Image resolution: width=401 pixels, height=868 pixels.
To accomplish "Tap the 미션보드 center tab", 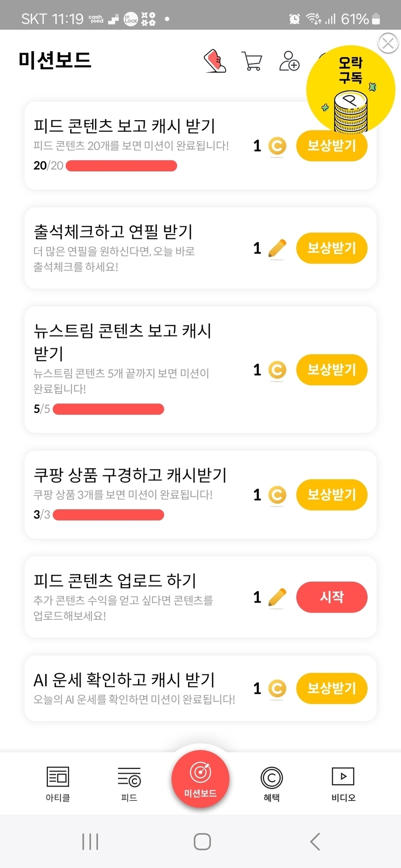I will pyautogui.click(x=200, y=778).
